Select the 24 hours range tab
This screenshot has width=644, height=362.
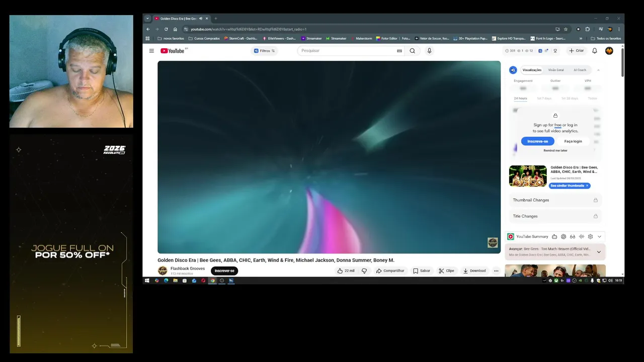pos(520,98)
